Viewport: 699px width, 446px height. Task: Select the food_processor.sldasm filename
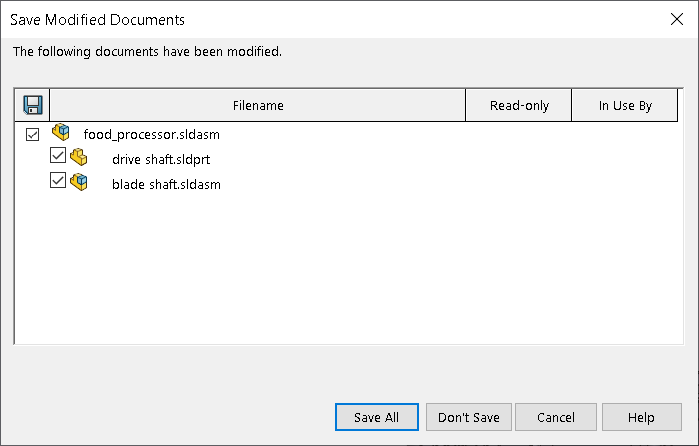coord(151,134)
